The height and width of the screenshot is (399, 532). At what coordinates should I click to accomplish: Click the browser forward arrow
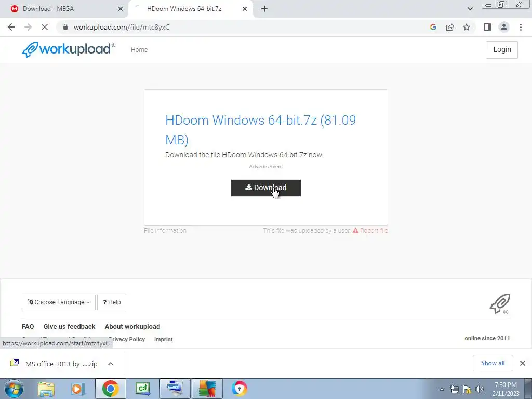click(28, 27)
